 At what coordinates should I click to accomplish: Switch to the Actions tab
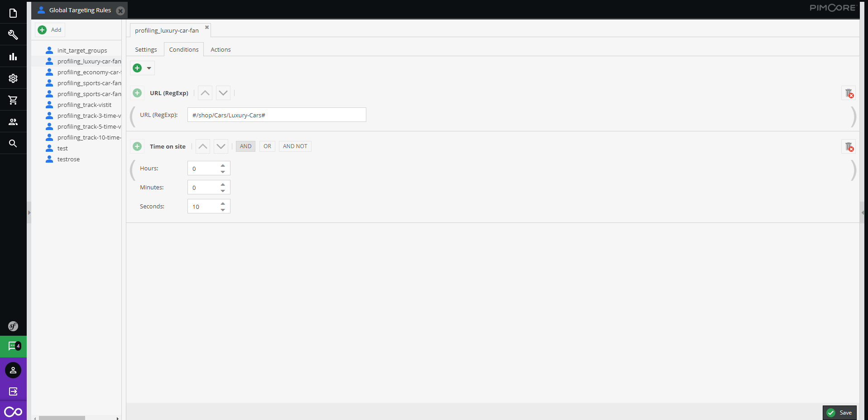point(221,49)
